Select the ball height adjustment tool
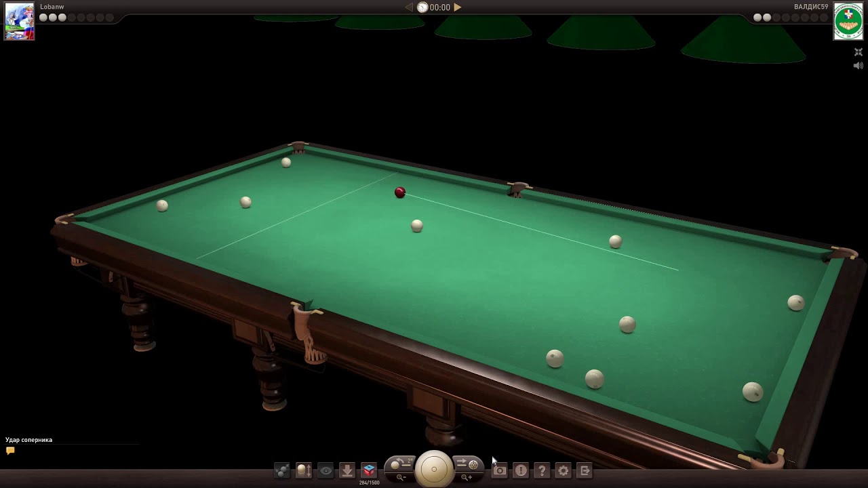 coord(304,470)
